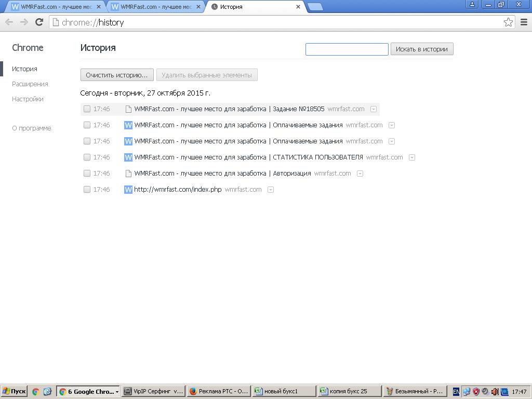Open the taskbar Google Chrome group dropdown
Image resolution: width=532 pixels, height=399 pixels.
click(x=117, y=392)
